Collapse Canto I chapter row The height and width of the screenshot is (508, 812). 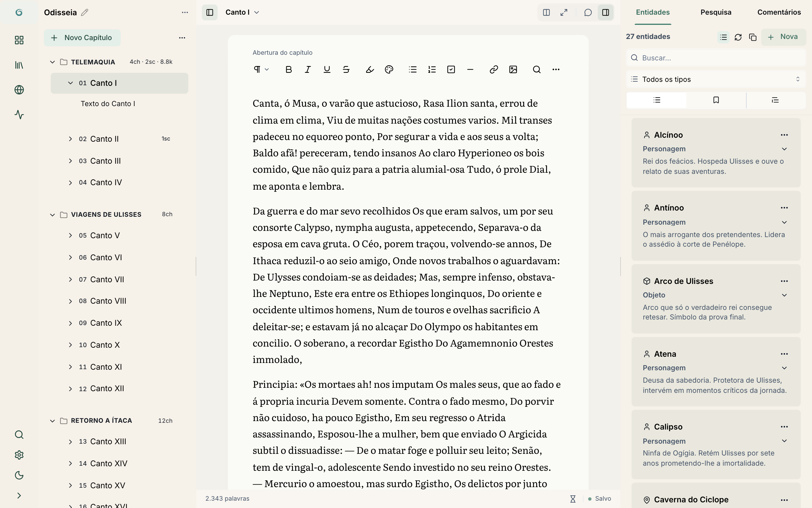coord(70,83)
